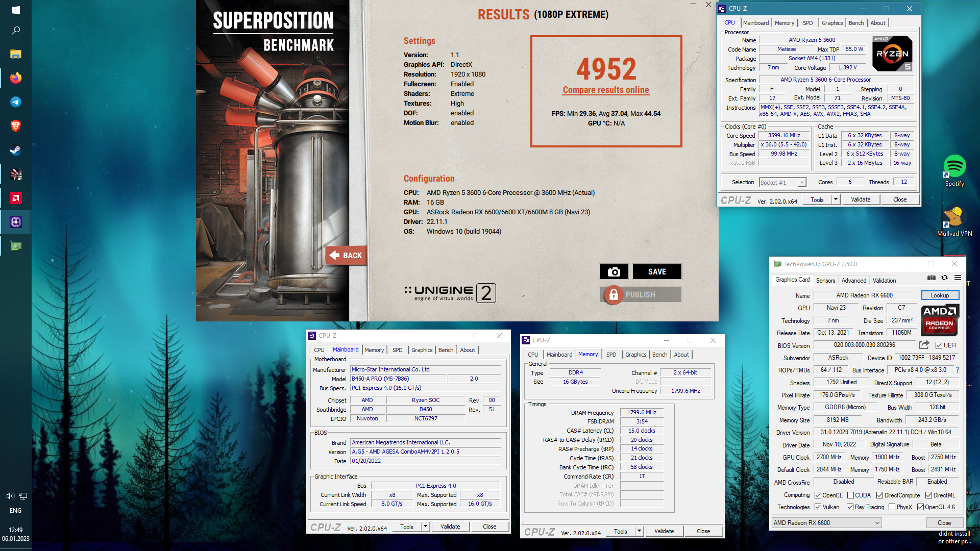Toggle the Vulkan checkbox
980x551 pixels.
pos(818,507)
